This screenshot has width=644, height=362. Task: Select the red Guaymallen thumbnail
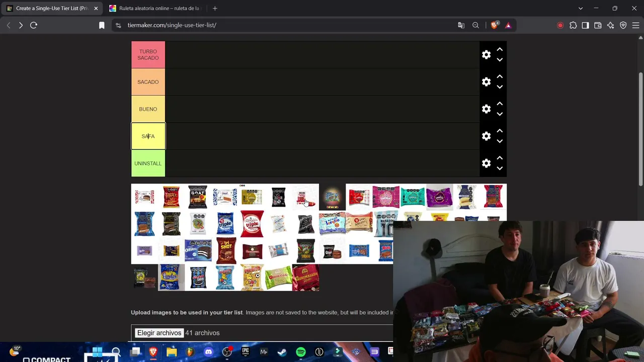point(305,278)
